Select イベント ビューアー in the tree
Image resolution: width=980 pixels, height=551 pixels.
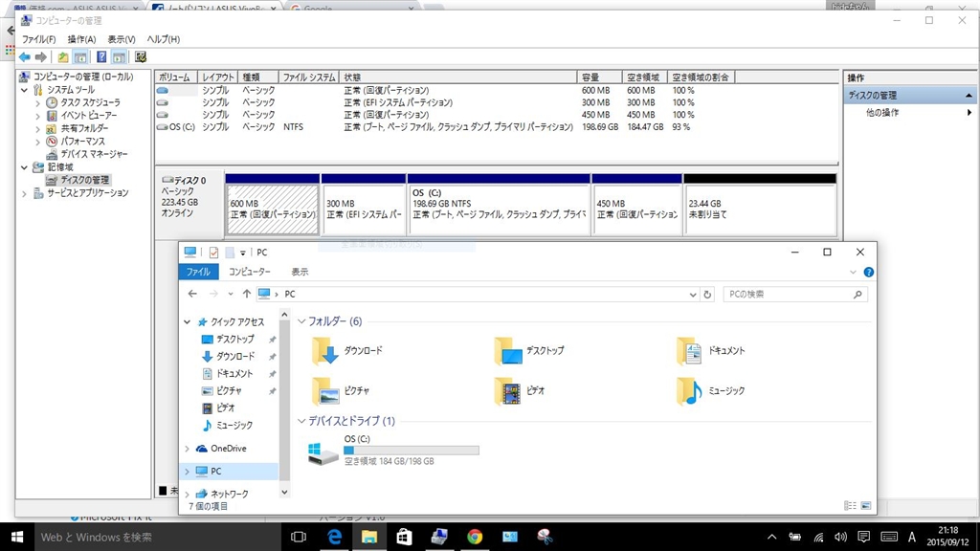pos(89,116)
